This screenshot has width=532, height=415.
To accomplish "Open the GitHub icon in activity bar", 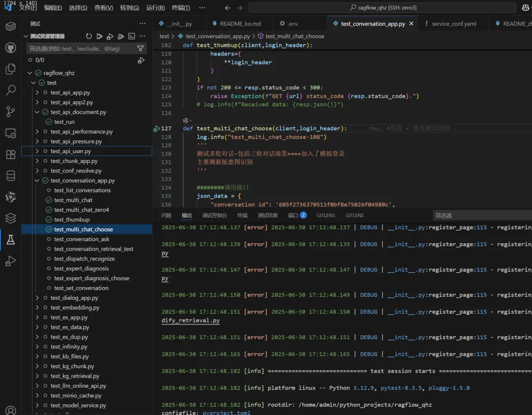I will point(10,48).
